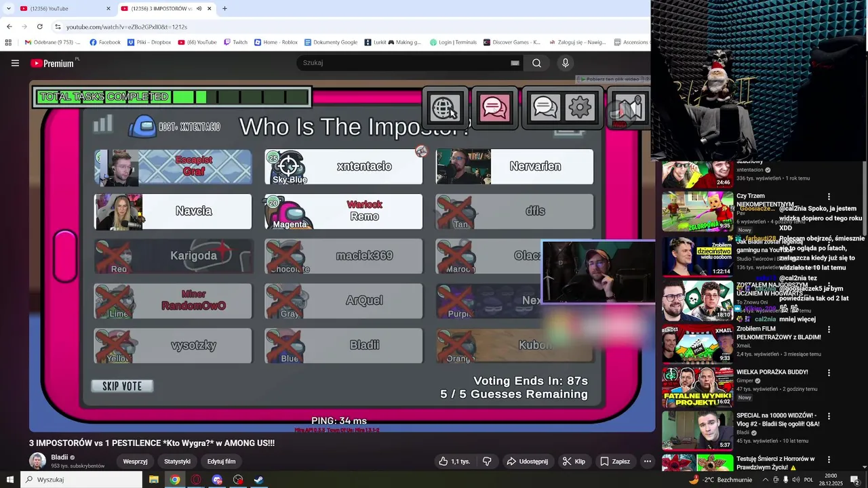Open the Facebook bookmark

click(x=105, y=42)
